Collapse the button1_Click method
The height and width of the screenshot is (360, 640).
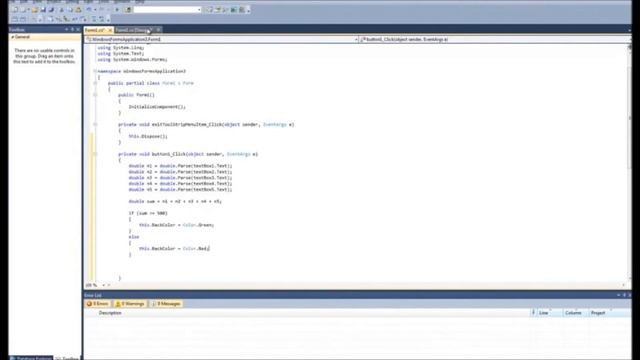click(x=95, y=154)
